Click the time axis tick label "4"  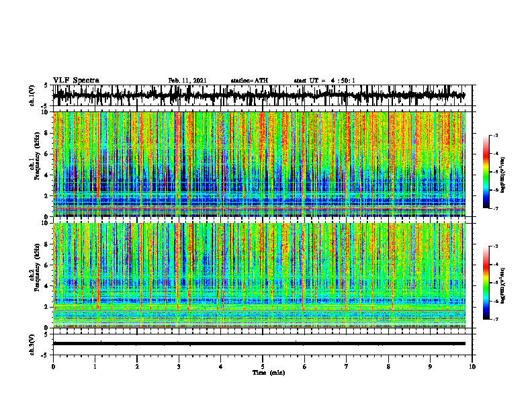point(220,367)
